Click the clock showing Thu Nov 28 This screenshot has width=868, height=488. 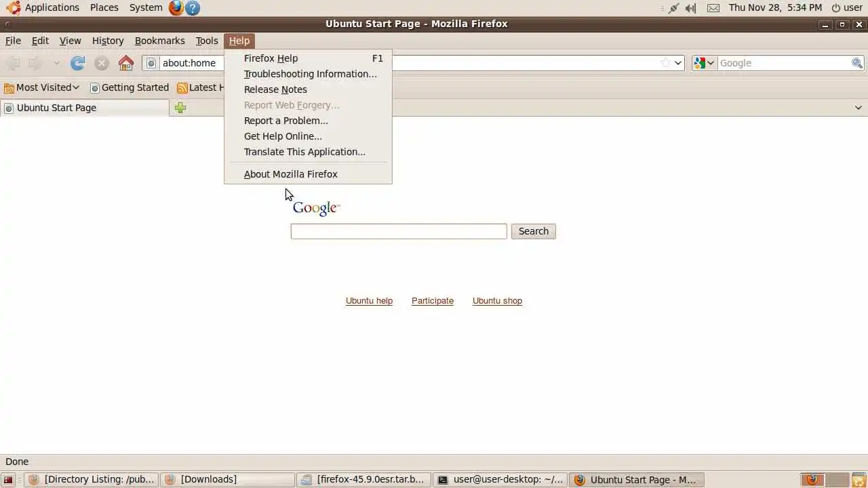point(775,7)
